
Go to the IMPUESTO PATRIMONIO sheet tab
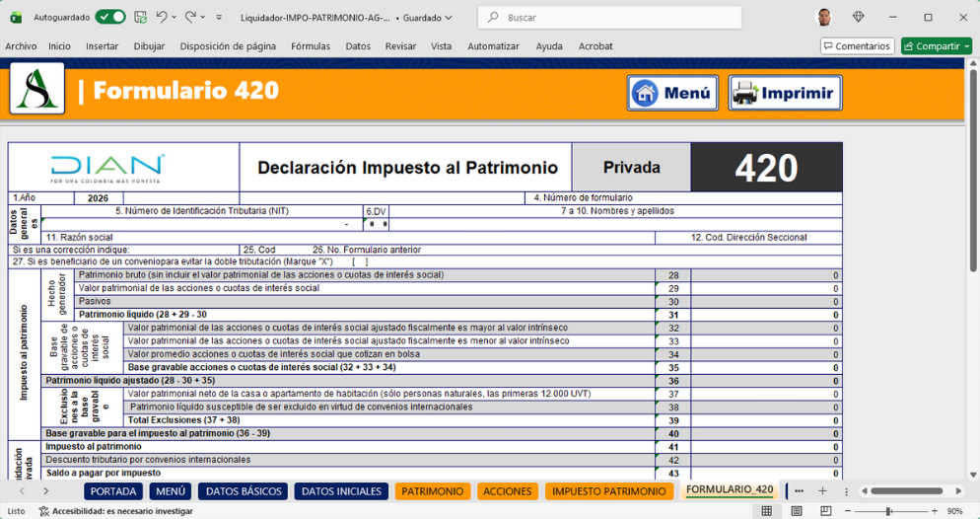[608, 491]
